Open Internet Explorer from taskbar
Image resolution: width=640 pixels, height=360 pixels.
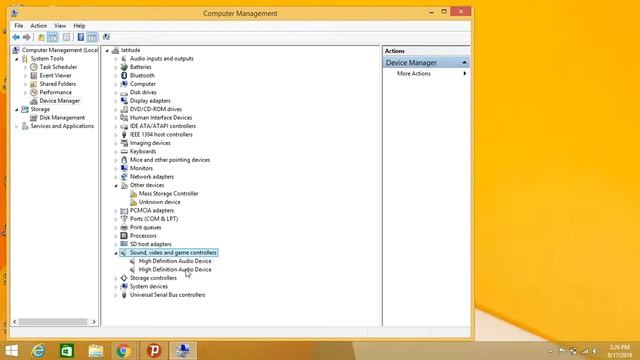(38, 351)
